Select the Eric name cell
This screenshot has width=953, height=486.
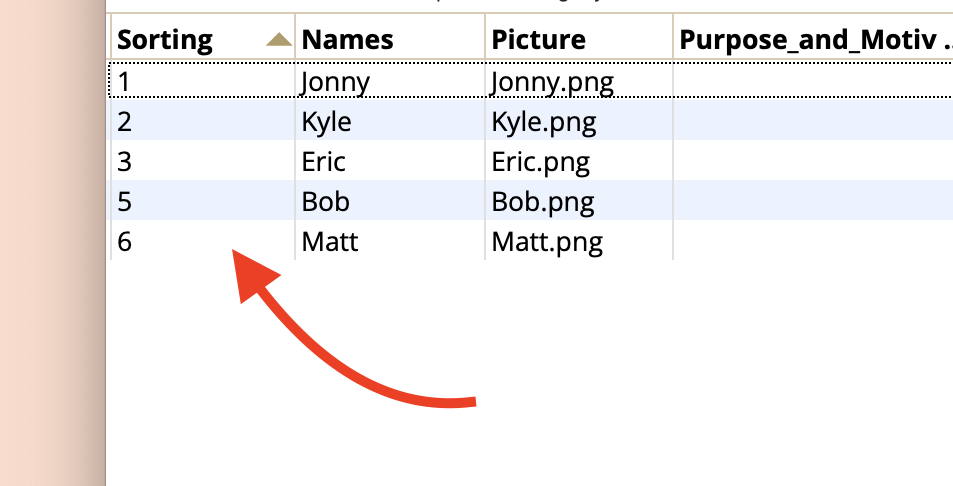(x=390, y=160)
